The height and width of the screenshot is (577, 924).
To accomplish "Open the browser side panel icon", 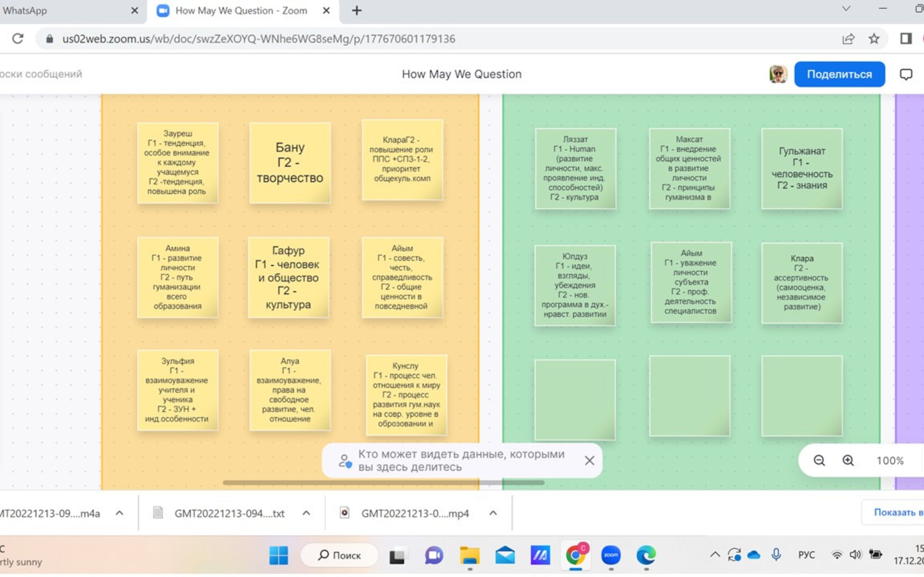I will pos(906,39).
